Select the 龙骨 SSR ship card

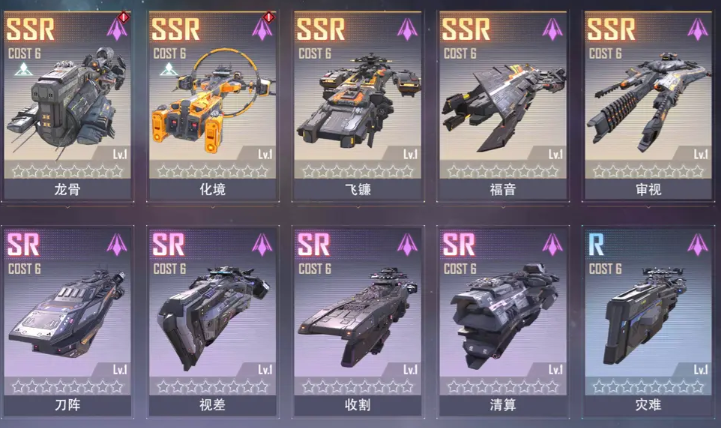(68, 106)
